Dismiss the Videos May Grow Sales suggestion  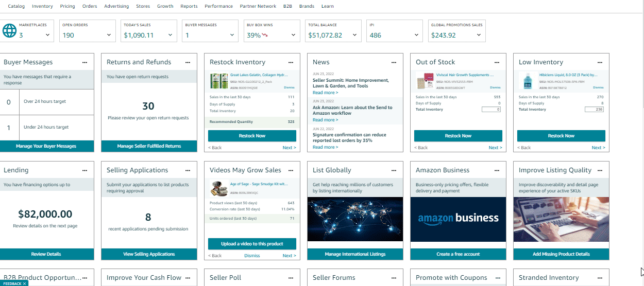252,256
